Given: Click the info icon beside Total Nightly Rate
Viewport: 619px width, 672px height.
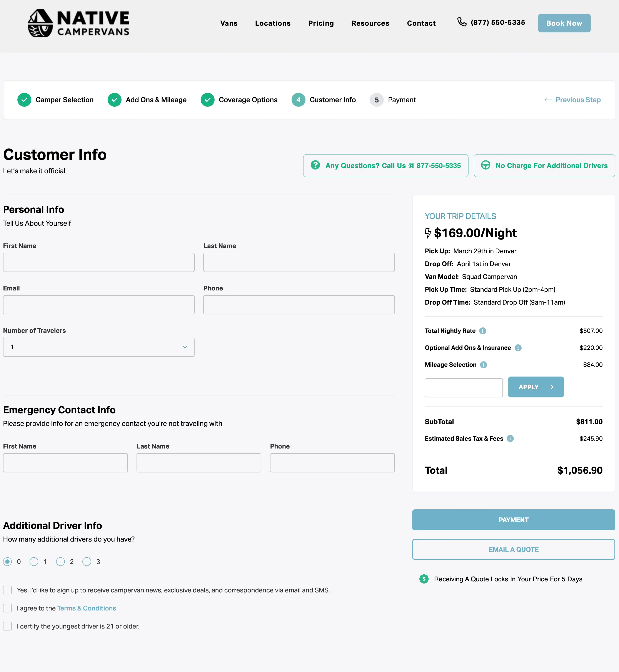Looking at the screenshot, I should pos(482,331).
